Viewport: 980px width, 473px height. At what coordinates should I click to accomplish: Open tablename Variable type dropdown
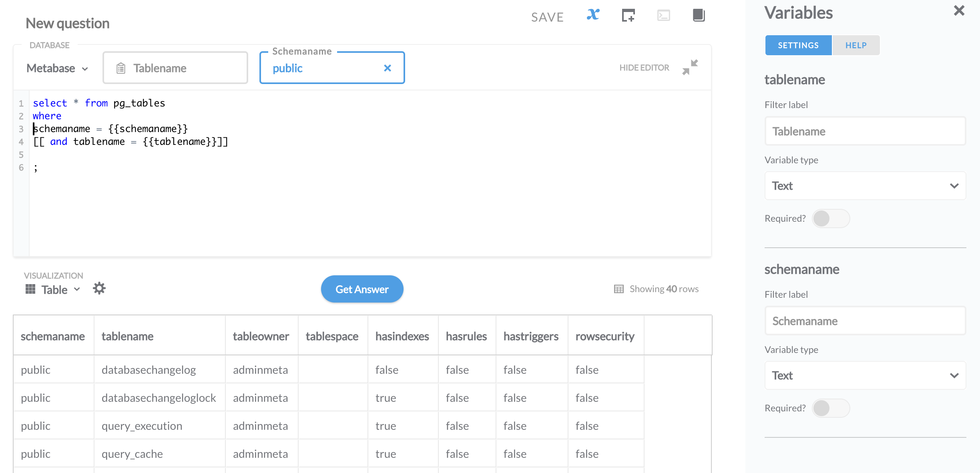pyautogui.click(x=865, y=186)
